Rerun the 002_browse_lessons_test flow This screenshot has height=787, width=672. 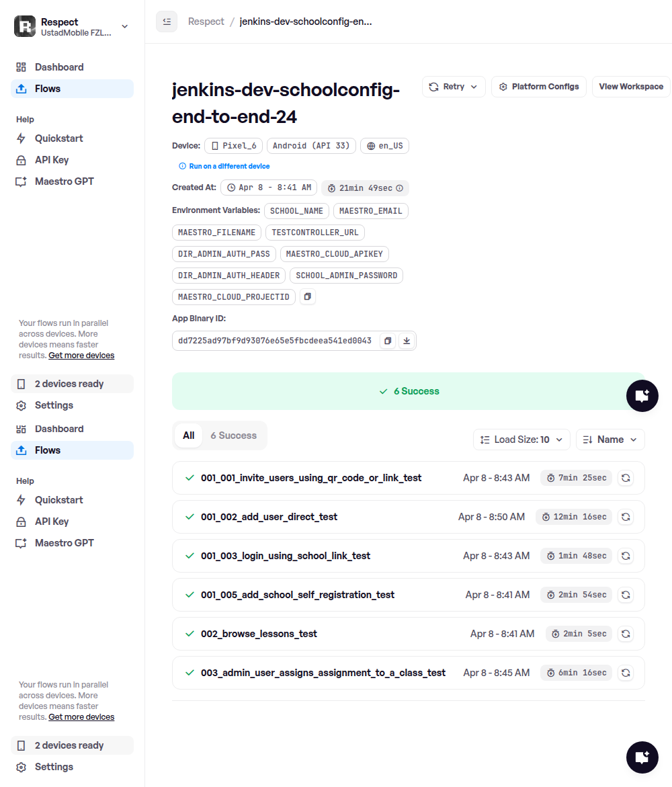point(625,634)
